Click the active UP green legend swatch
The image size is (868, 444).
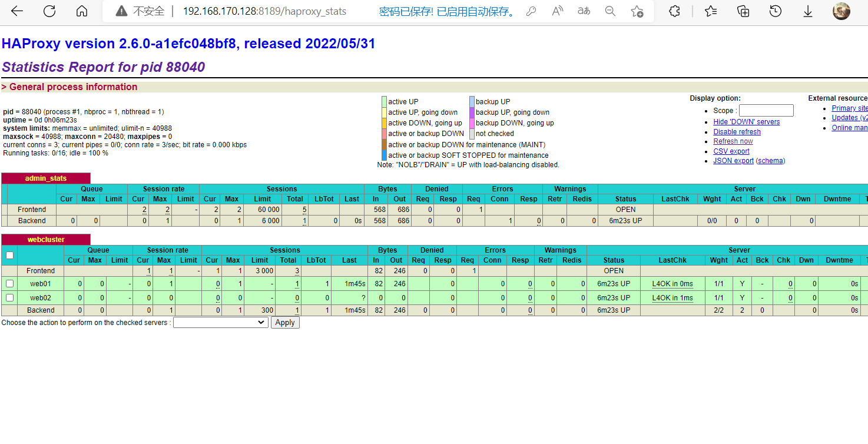coord(384,102)
